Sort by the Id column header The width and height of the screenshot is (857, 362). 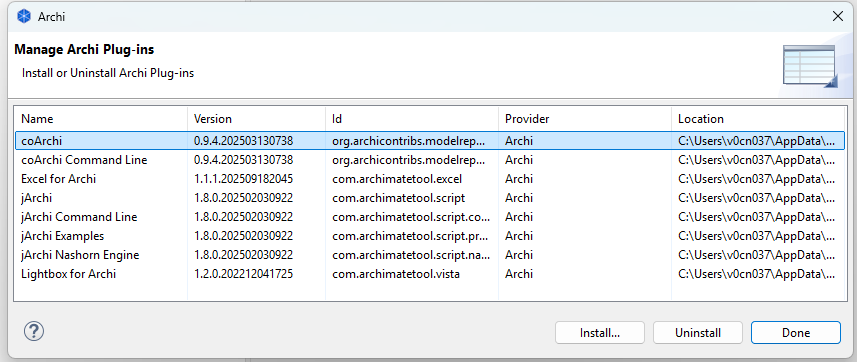click(x=412, y=119)
